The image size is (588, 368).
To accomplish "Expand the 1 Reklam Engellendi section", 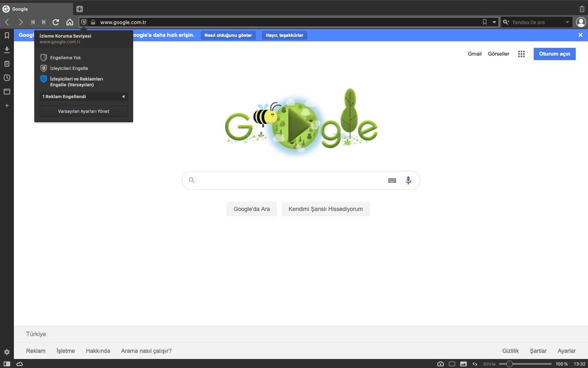I will [83, 96].
